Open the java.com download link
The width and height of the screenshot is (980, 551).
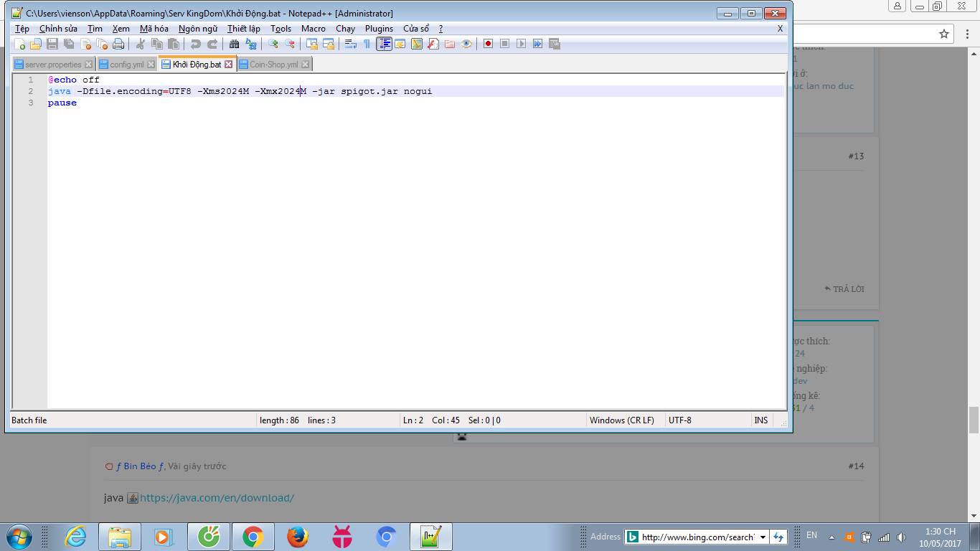coord(217,498)
